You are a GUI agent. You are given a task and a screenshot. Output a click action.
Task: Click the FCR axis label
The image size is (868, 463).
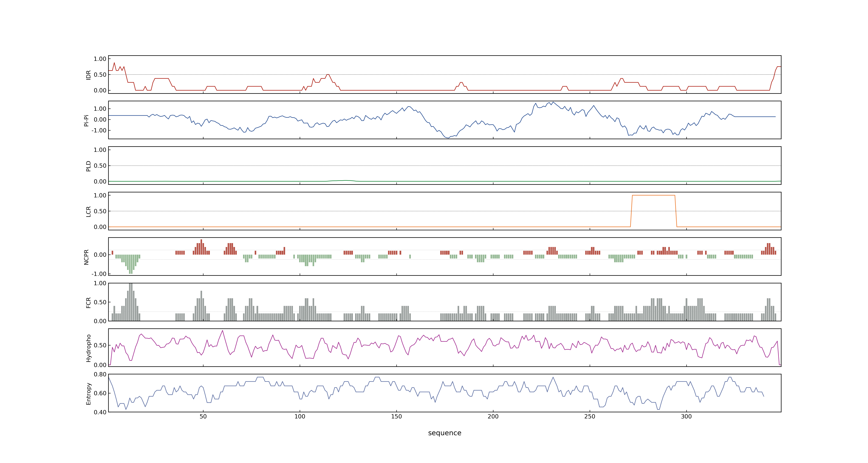click(89, 302)
